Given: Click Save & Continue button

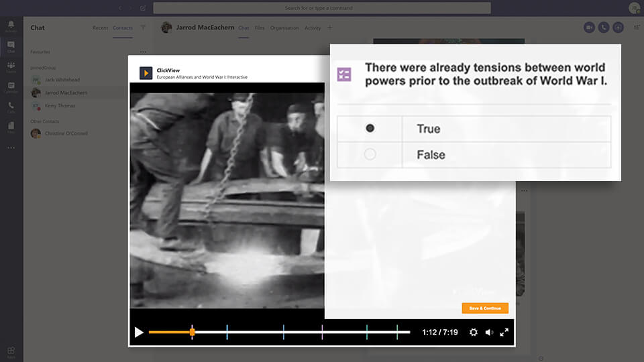Looking at the screenshot, I should (x=485, y=308).
